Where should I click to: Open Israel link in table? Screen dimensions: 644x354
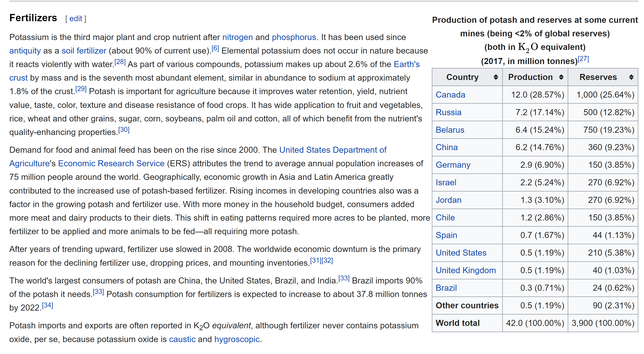click(x=446, y=182)
